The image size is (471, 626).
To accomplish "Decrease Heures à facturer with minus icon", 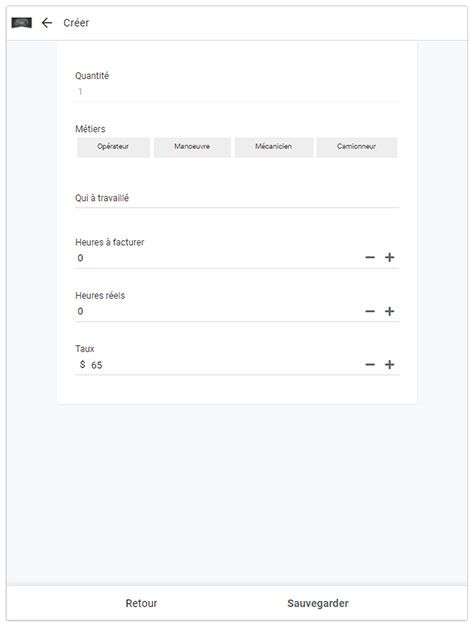I will (370, 258).
